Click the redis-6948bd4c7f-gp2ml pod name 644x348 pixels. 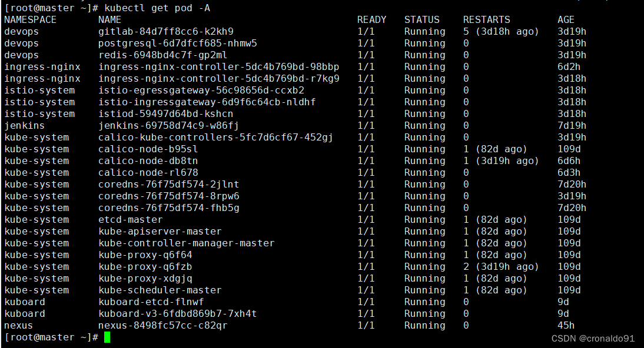pos(162,55)
